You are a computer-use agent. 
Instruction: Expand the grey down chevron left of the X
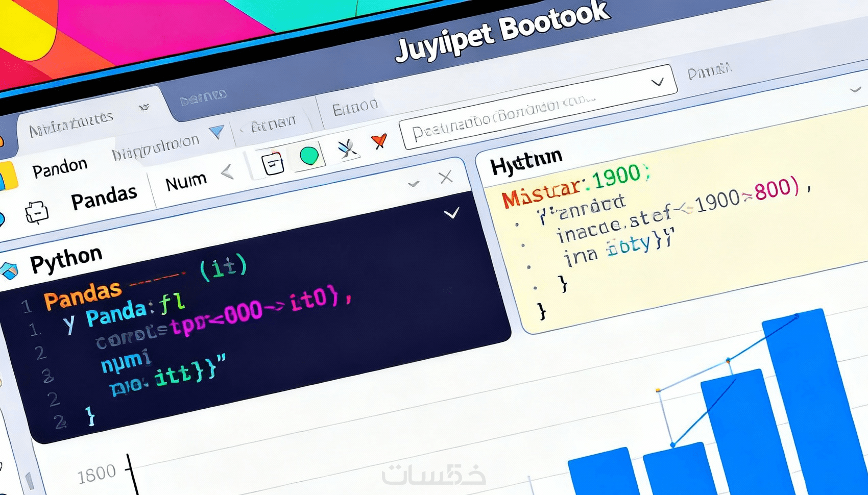[414, 183]
